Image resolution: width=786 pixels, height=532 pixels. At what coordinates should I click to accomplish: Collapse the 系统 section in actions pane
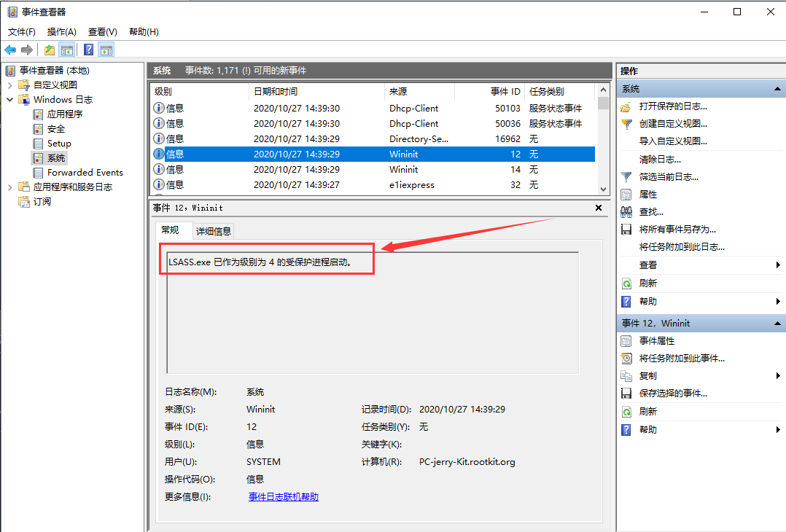click(x=778, y=89)
